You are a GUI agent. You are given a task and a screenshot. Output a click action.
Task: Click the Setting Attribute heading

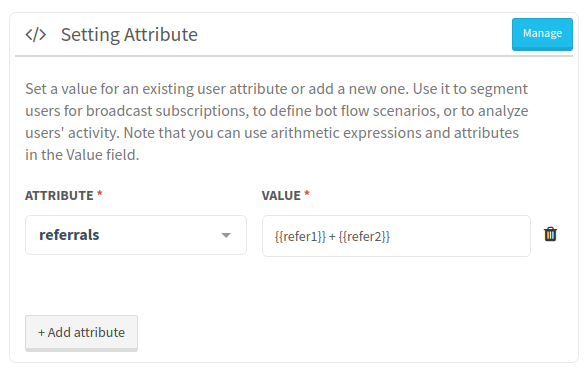coord(129,34)
